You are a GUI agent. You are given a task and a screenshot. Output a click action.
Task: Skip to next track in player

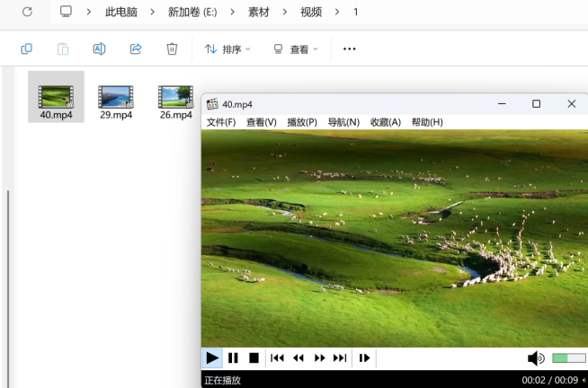pos(340,358)
